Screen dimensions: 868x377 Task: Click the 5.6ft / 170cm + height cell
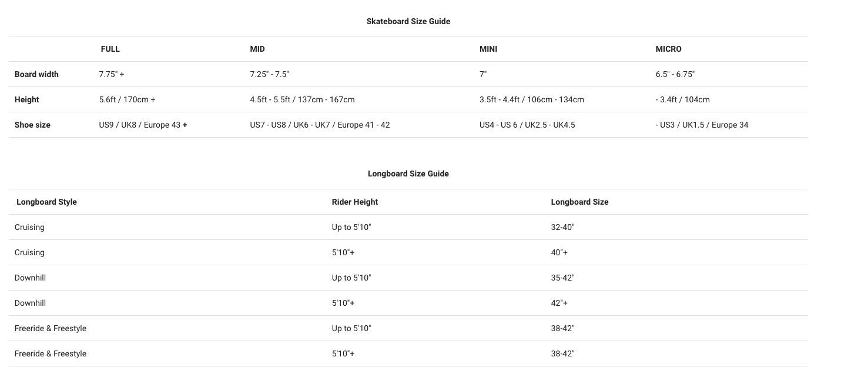(127, 99)
